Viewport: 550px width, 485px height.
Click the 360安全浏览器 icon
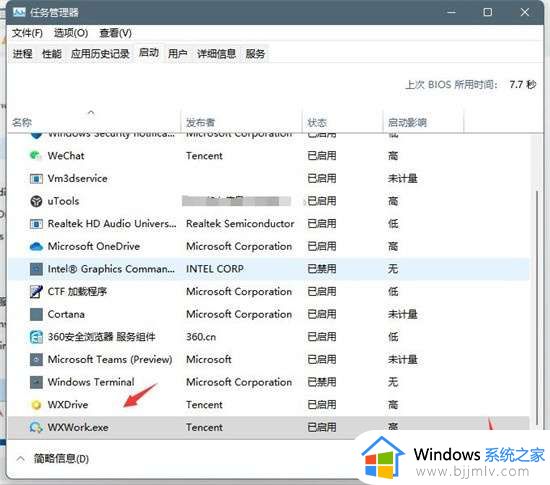coord(36,337)
